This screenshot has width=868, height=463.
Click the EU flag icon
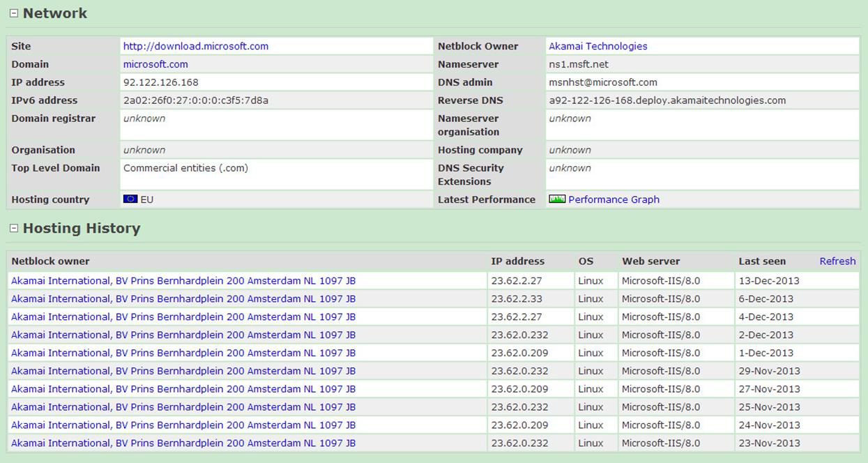tap(130, 199)
